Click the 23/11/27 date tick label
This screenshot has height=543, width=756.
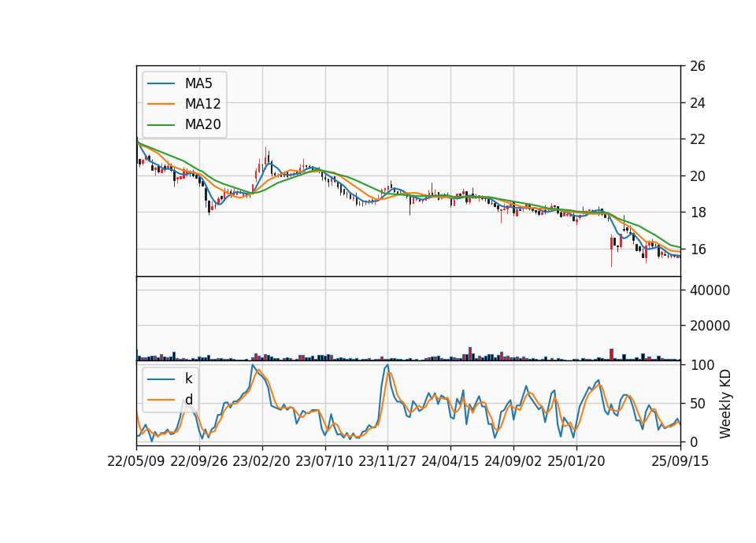(x=387, y=461)
